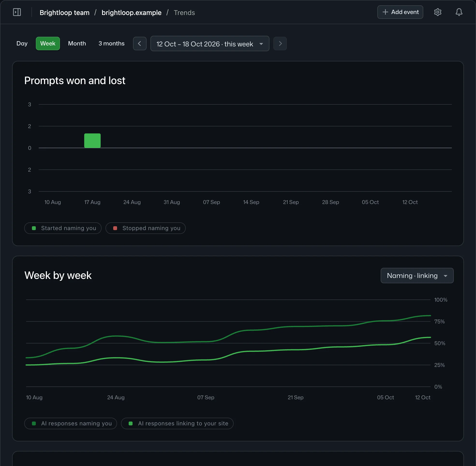The height and width of the screenshot is (466, 476).
Task: Click the Add event button
Action: [x=400, y=12]
